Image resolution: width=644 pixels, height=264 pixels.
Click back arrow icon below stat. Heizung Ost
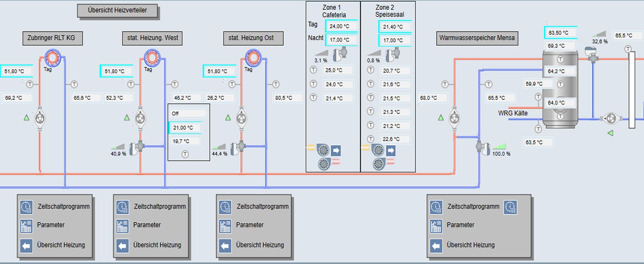click(x=225, y=245)
